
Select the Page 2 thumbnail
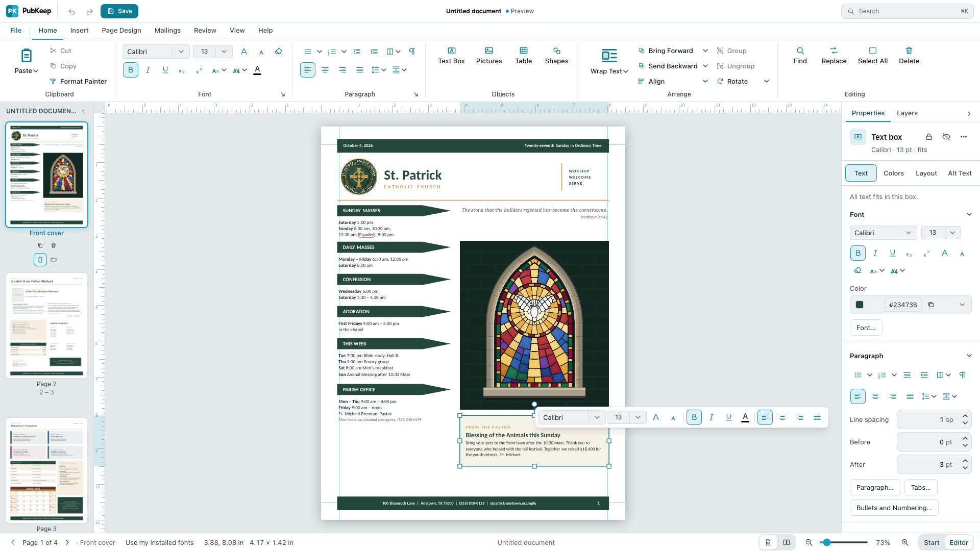(46, 325)
